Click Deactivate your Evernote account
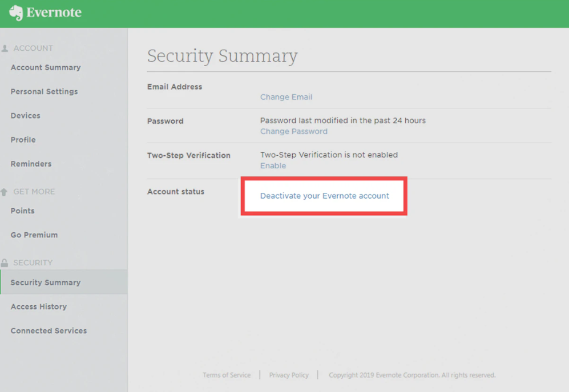Image resolution: width=569 pixels, height=392 pixels. [324, 196]
